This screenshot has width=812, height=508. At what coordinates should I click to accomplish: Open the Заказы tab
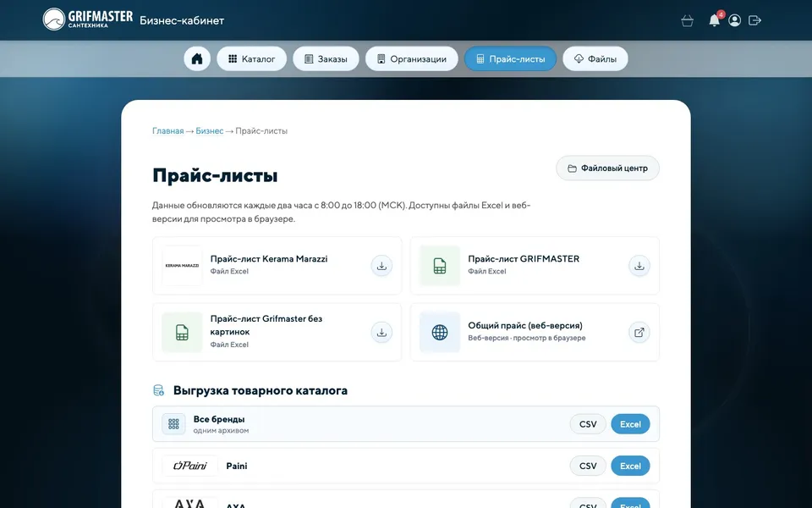326,58
